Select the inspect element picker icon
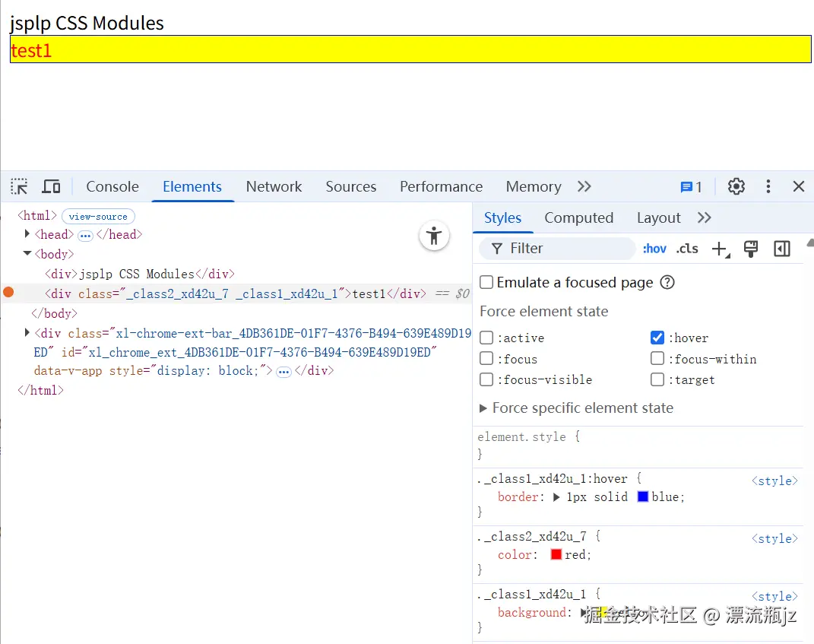 [19, 186]
